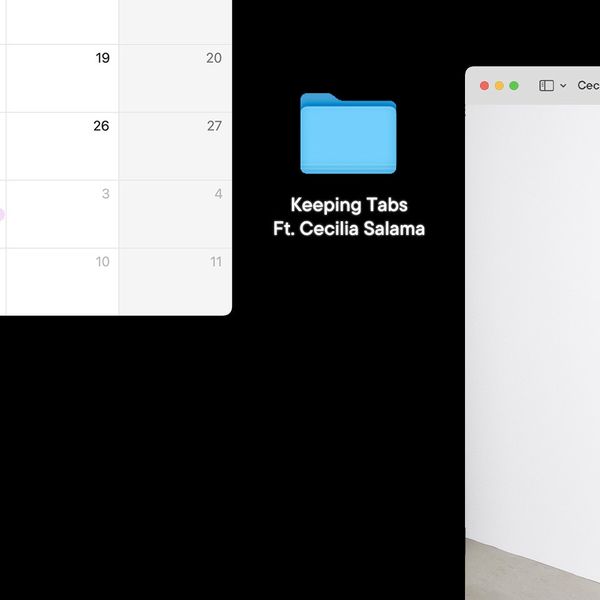Open the Keeping Tabs blue folder icon
This screenshot has width=600, height=600.
coord(348,133)
